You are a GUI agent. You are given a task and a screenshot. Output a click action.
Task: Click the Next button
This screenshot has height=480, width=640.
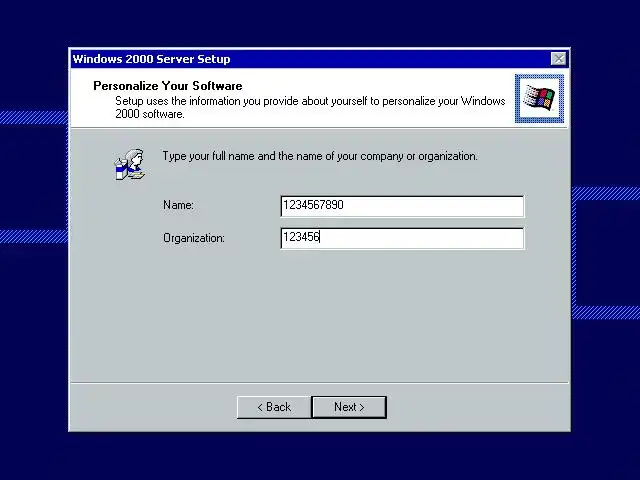[x=349, y=407]
